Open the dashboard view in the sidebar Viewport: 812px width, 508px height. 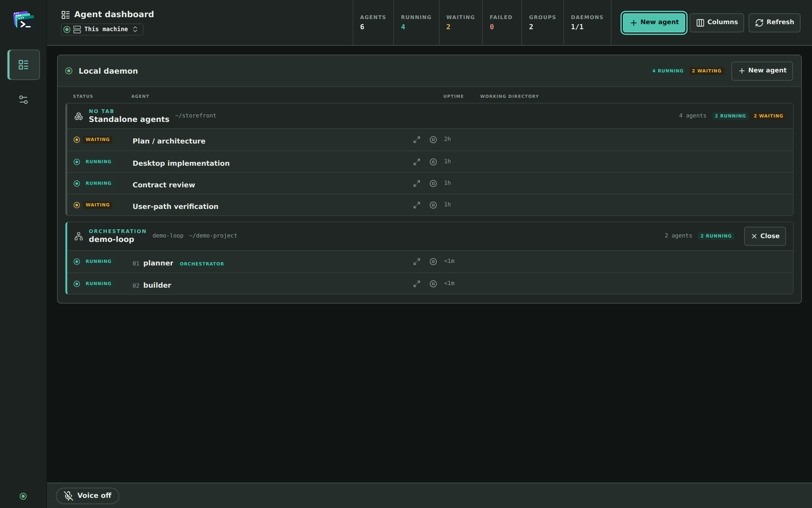coord(23,65)
